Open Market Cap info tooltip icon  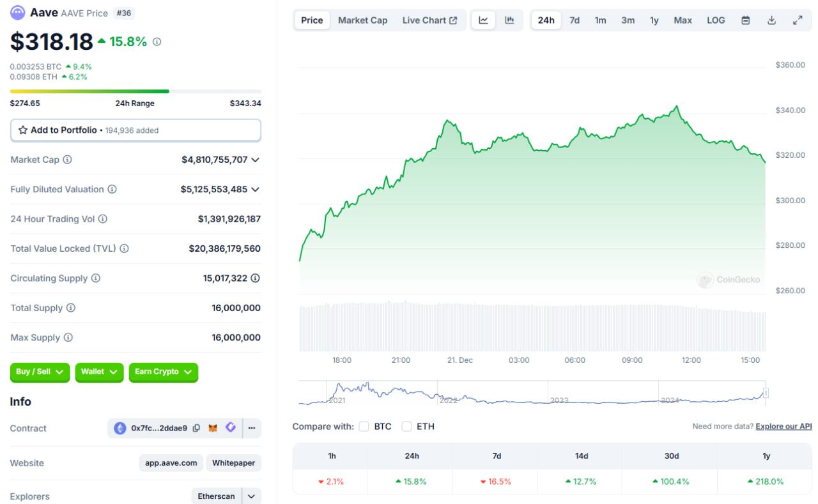coord(67,160)
